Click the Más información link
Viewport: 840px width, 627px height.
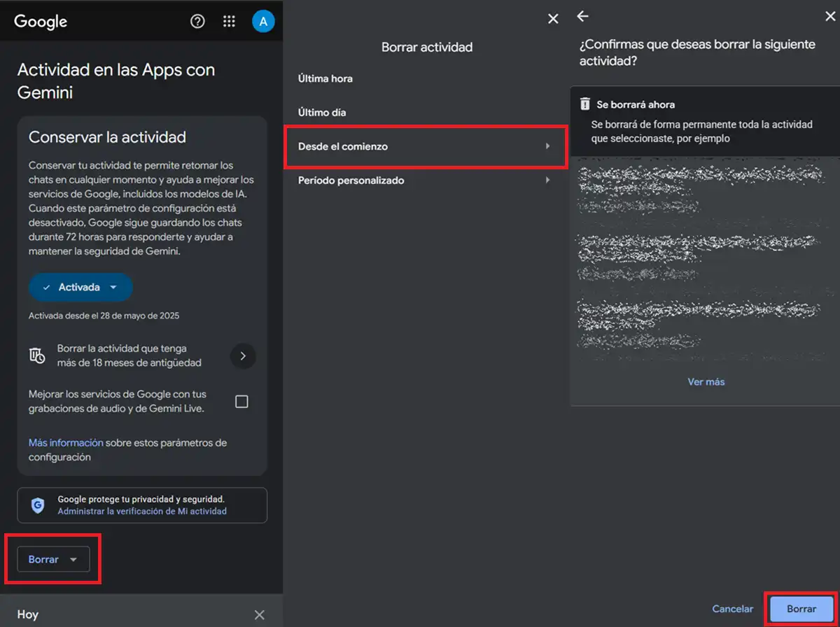(x=66, y=443)
